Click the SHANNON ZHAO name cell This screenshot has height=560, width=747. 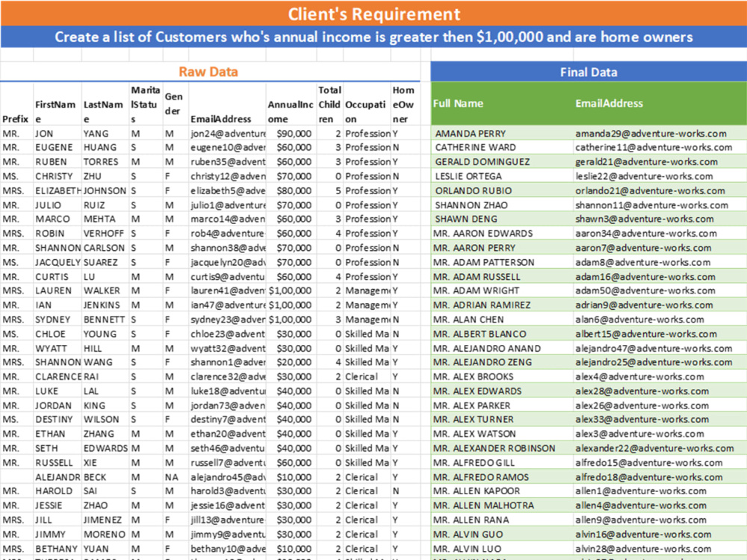coord(502,205)
